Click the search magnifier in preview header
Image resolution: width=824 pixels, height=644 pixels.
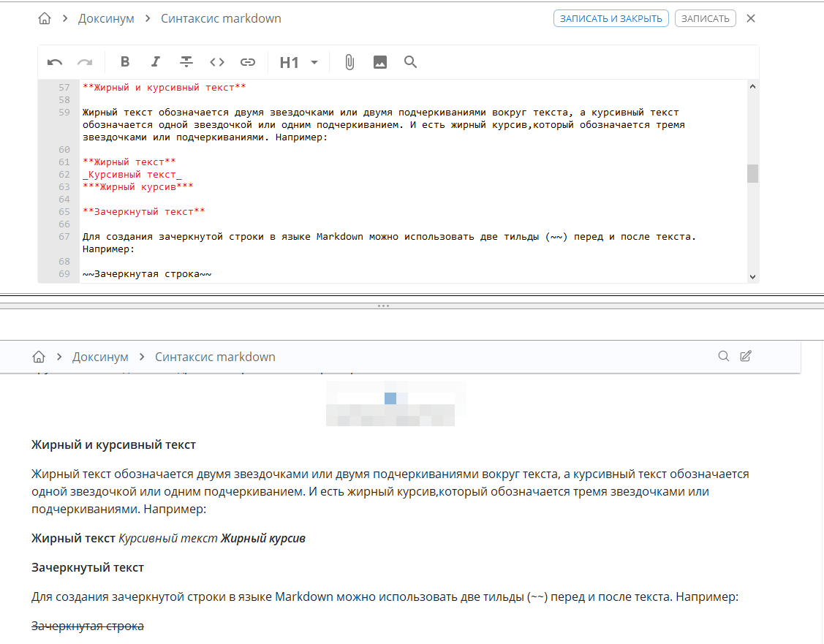click(724, 357)
